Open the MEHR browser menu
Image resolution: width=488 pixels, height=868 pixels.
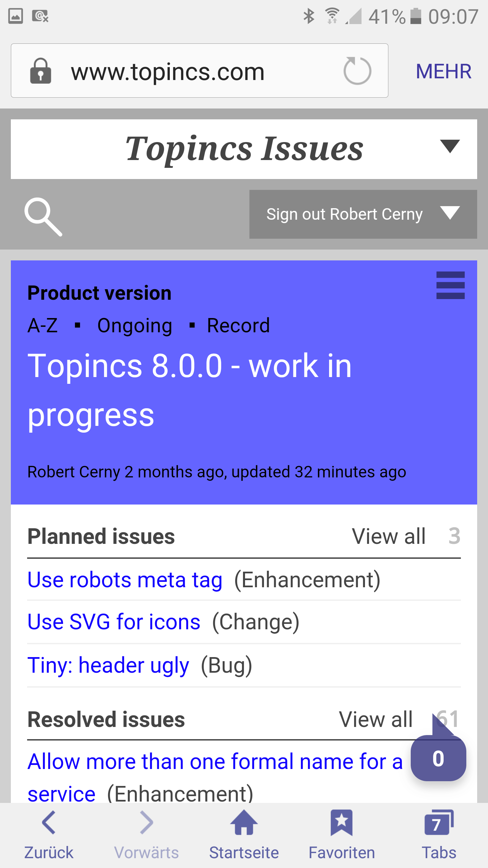(x=444, y=71)
